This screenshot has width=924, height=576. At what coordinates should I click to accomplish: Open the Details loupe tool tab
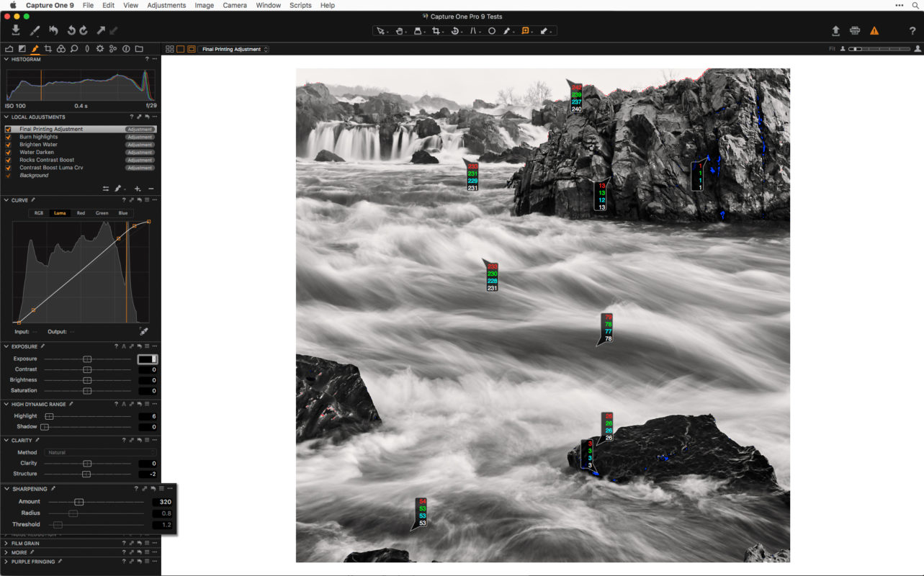click(73, 48)
